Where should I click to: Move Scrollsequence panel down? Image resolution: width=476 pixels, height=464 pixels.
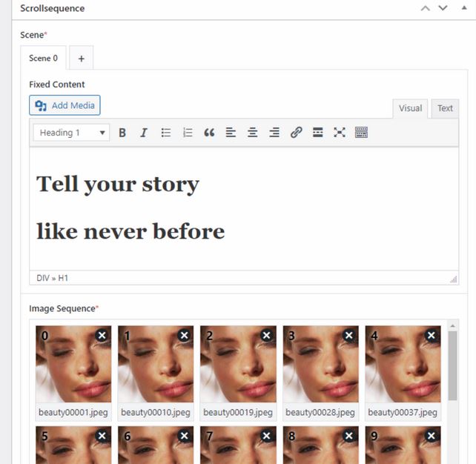(443, 8)
